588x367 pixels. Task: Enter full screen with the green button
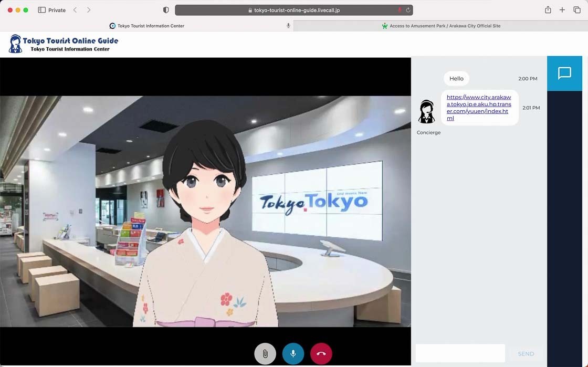[x=26, y=10]
